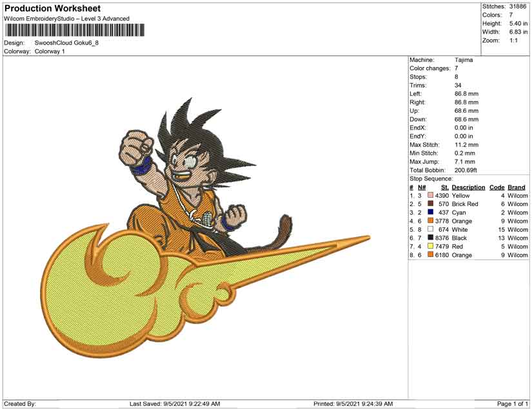
Task: Select the stitch count 7479
Action: (442, 246)
